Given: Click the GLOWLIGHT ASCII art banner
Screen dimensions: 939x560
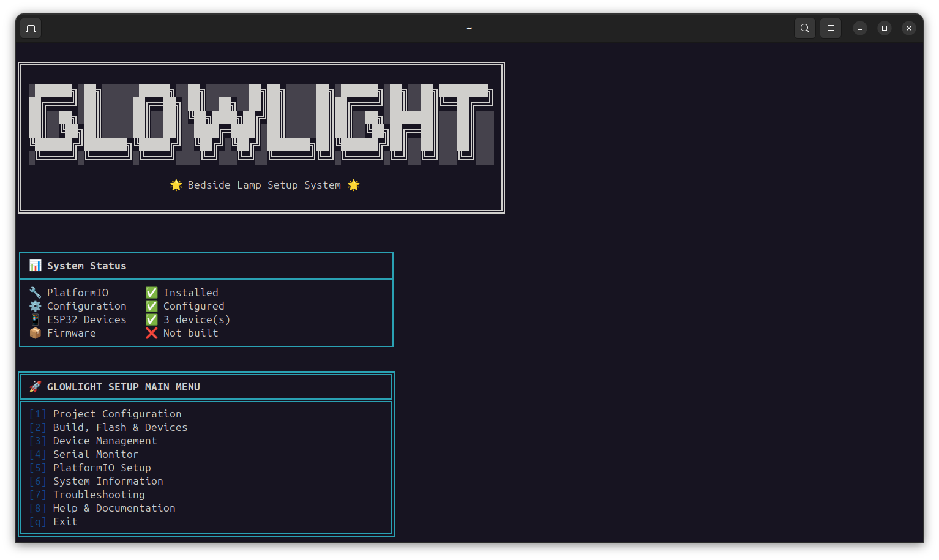Looking at the screenshot, I should (261, 124).
